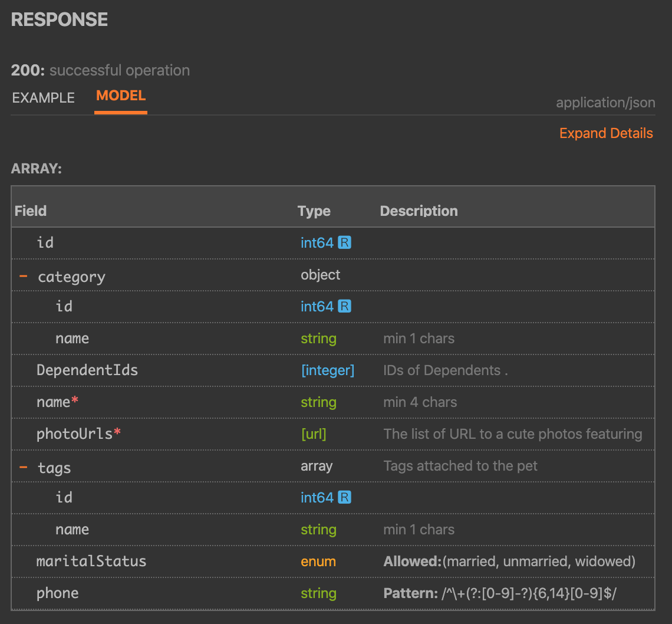Click the R badge in category id row

[x=345, y=306]
